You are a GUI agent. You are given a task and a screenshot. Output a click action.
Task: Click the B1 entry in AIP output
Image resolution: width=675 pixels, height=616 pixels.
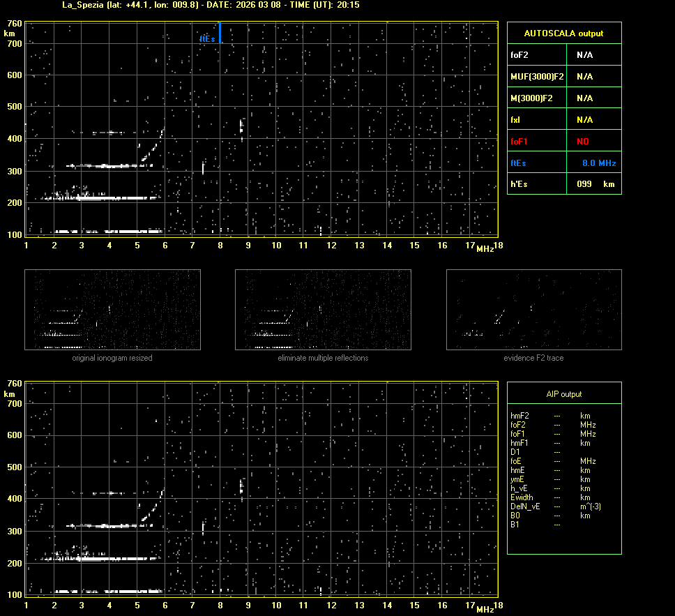click(515, 525)
